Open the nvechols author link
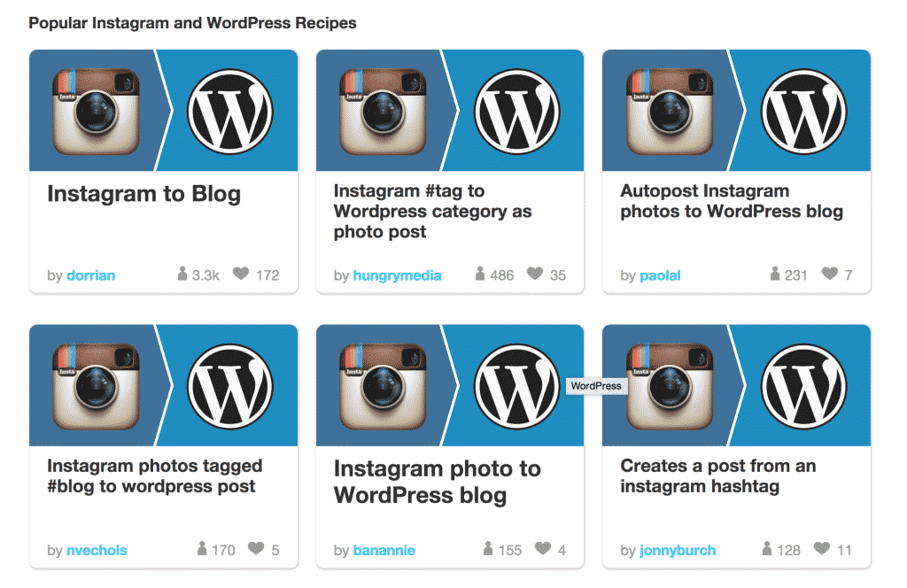 click(x=97, y=550)
